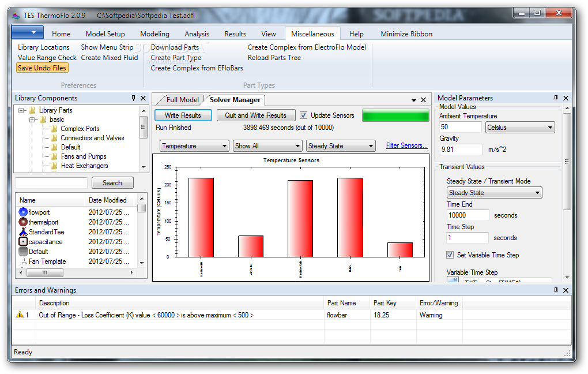Screen dimensions: 588x374
Task: Open the blue application menu button
Action: (x=28, y=32)
